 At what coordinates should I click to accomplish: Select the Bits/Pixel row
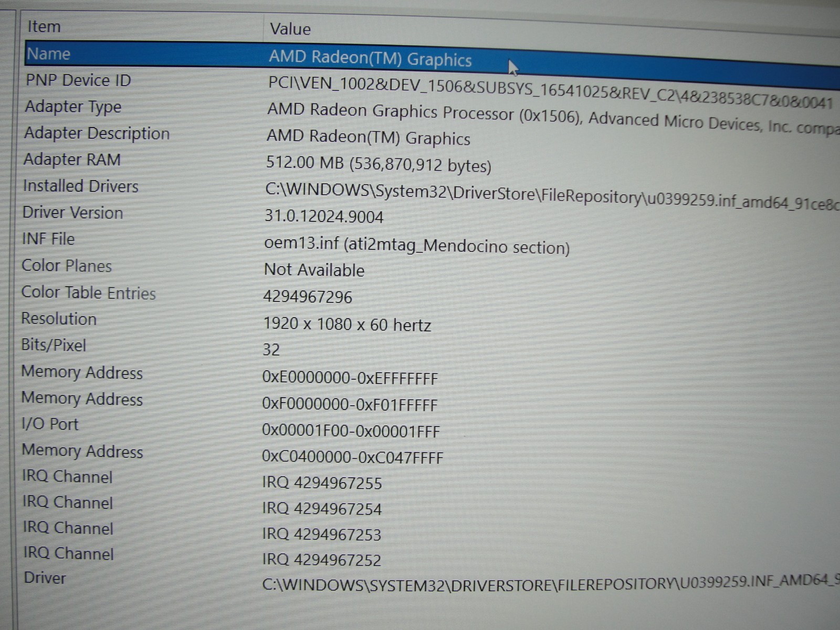click(54, 344)
